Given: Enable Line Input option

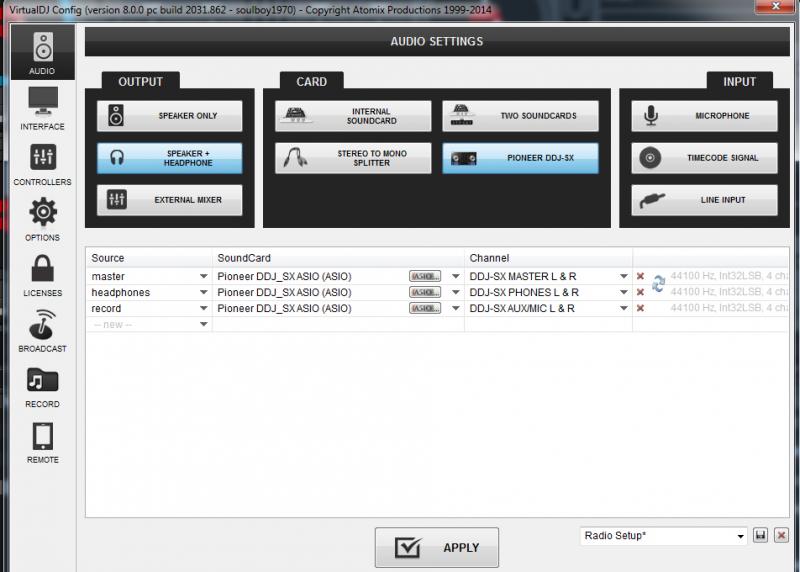Looking at the screenshot, I should click(704, 200).
